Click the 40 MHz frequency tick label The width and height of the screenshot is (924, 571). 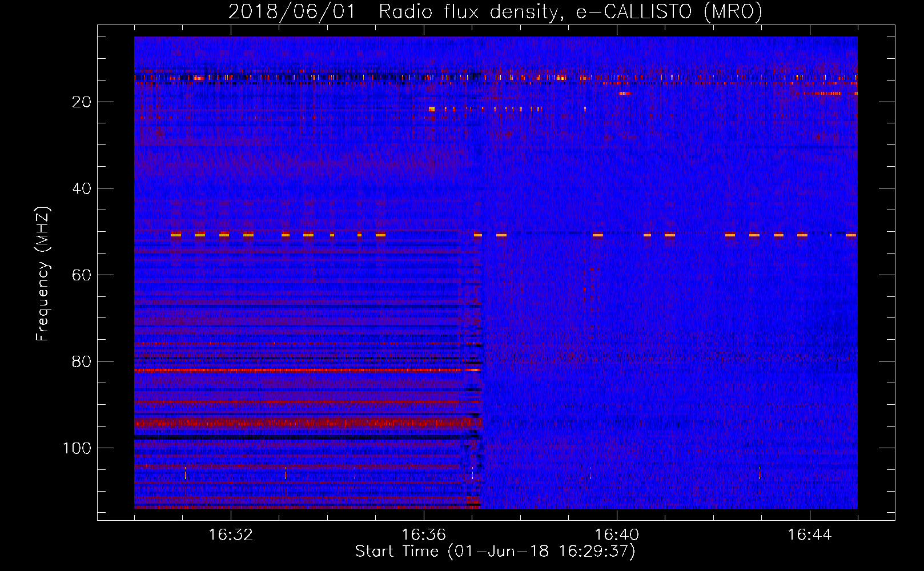click(x=82, y=188)
